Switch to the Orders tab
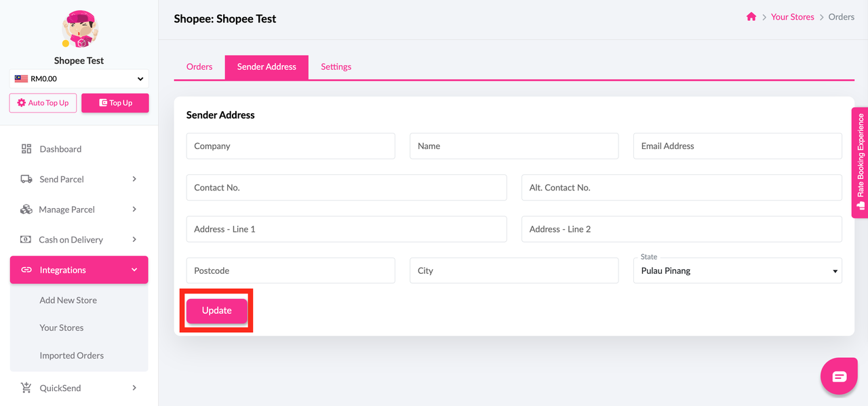 pyautogui.click(x=199, y=67)
